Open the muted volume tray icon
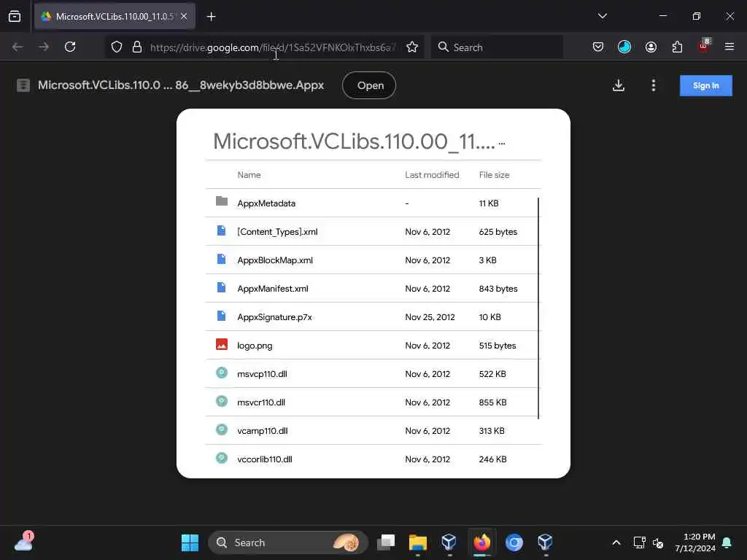The width and height of the screenshot is (747, 560). [x=659, y=542]
